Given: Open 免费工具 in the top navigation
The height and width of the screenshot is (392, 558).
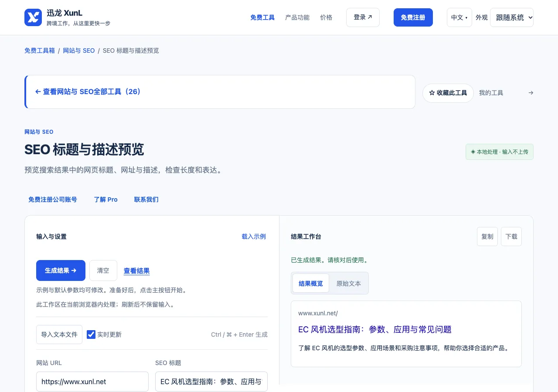Looking at the screenshot, I should (262, 17).
